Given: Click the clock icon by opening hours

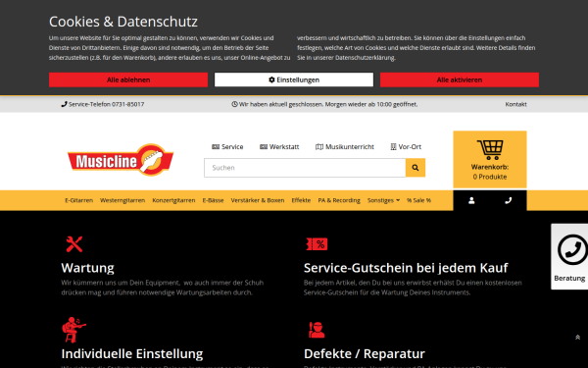Looking at the screenshot, I should [234, 104].
